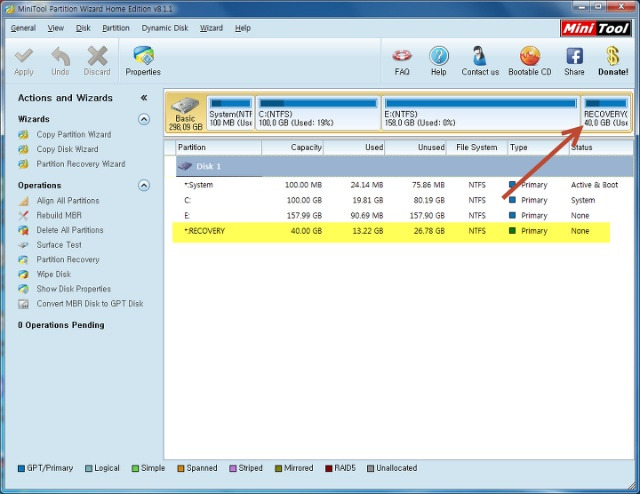The width and height of the screenshot is (640, 494).
Task: Sort by the File System column header
Action: pos(476,147)
